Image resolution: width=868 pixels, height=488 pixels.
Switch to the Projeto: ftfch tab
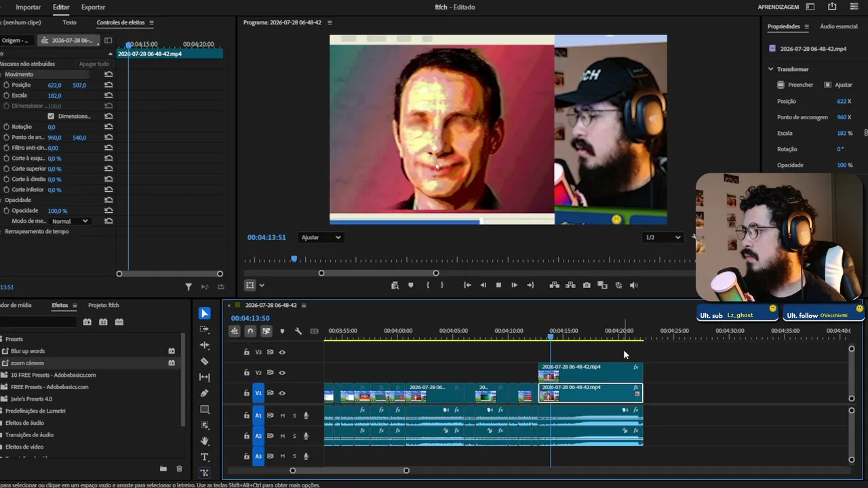(x=104, y=305)
